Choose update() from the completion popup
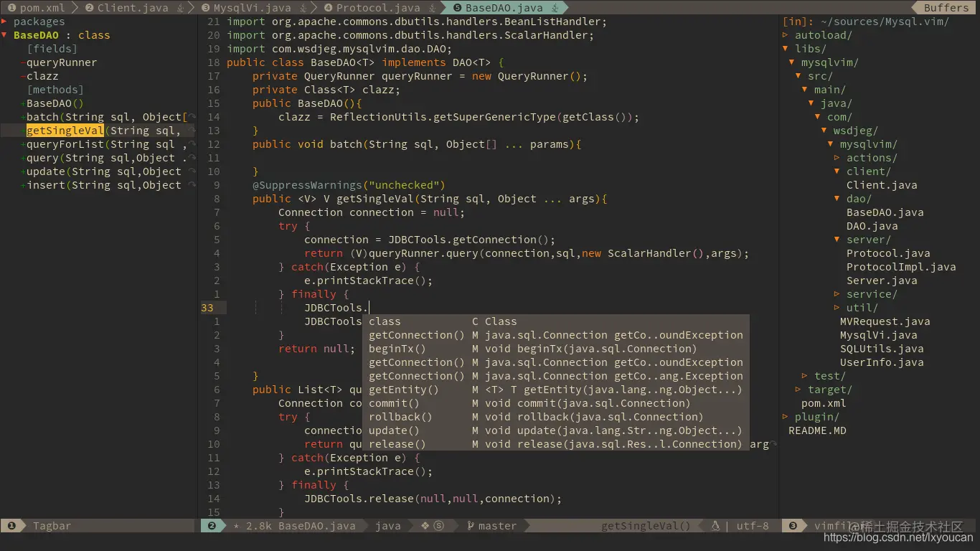980x551 pixels. point(556,430)
